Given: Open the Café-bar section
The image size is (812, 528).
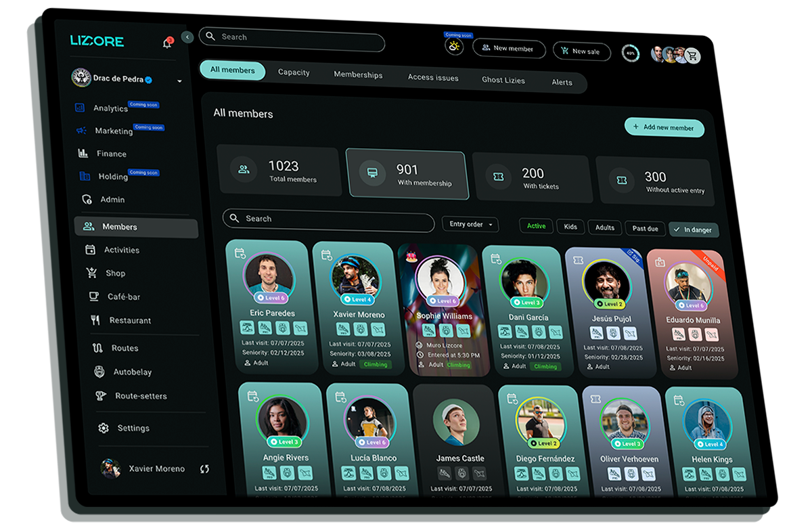Looking at the screenshot, I should pos(123,296).
